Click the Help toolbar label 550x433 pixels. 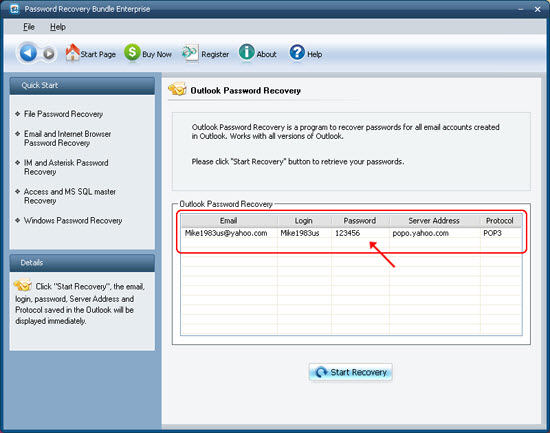tap(314, 54)
